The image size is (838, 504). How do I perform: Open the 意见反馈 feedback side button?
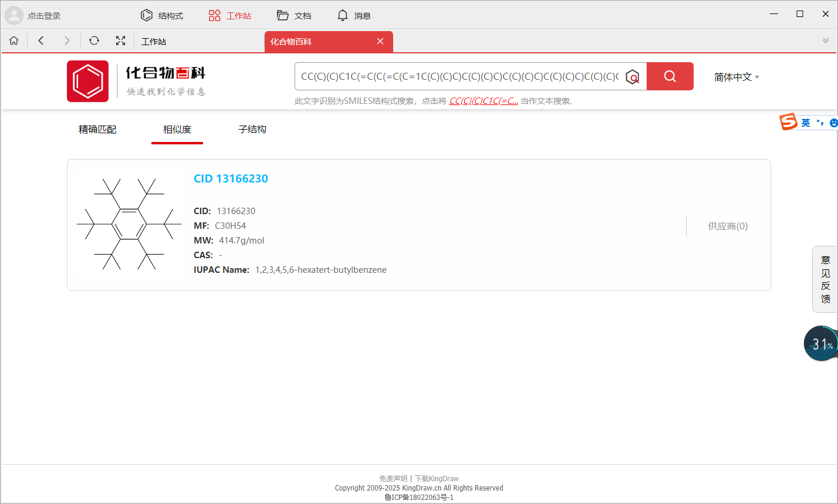pyautogui.click(x=825, y=279)
